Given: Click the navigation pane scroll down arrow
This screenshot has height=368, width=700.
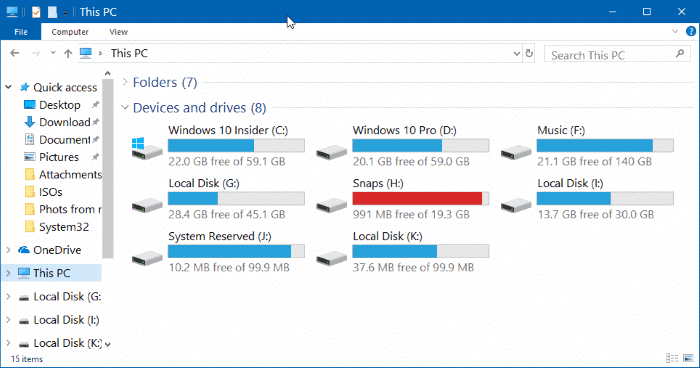Looking at the screenshot, I should 108,344.
